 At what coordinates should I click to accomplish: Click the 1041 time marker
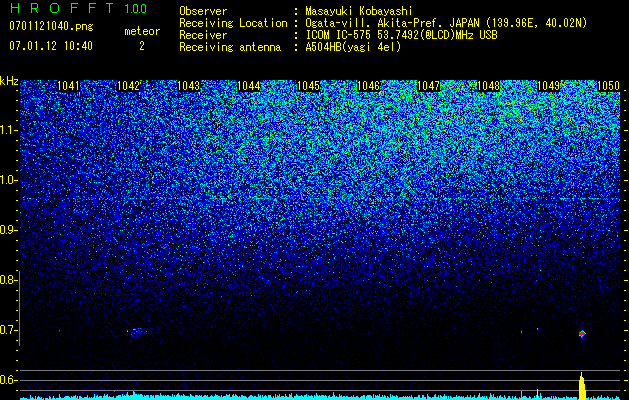69,86
